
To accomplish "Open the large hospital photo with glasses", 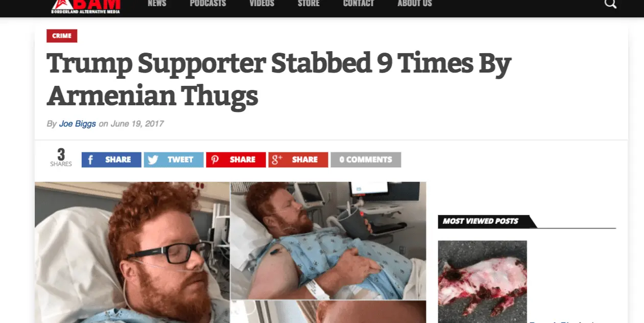I will coord(132,252).
